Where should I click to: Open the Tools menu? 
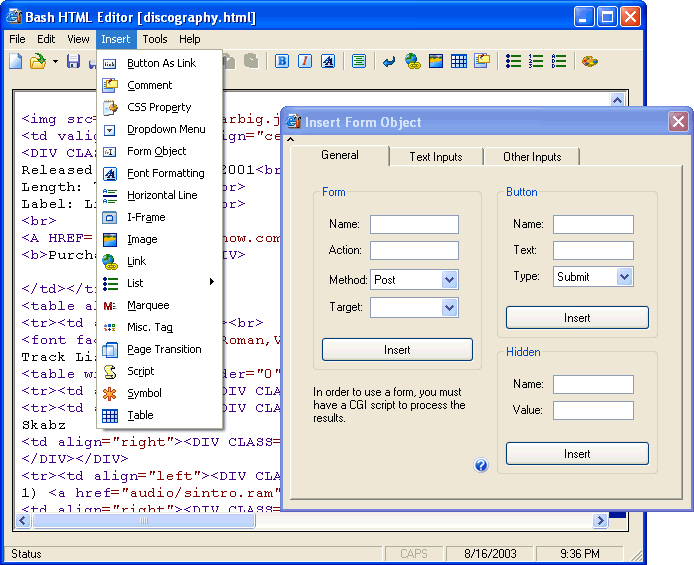155,39
